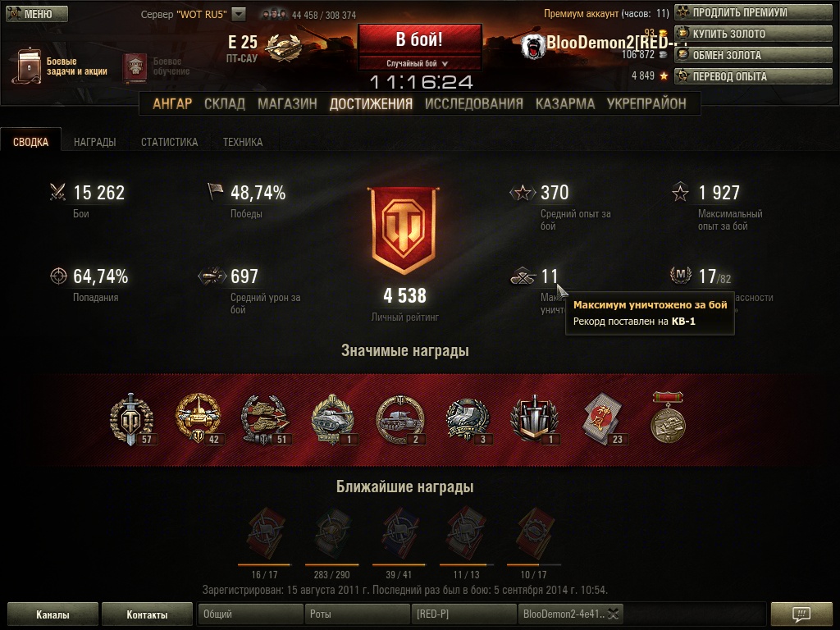Open the МЕНЮ button

(37, 13)
